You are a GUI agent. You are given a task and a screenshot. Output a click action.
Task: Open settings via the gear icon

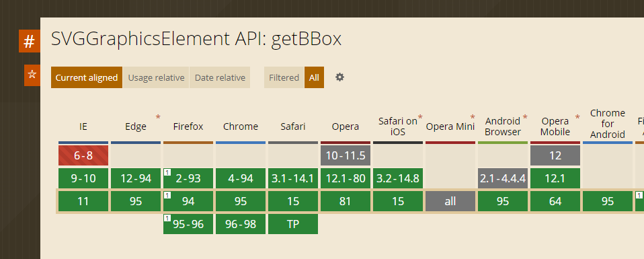pos(339,77)
